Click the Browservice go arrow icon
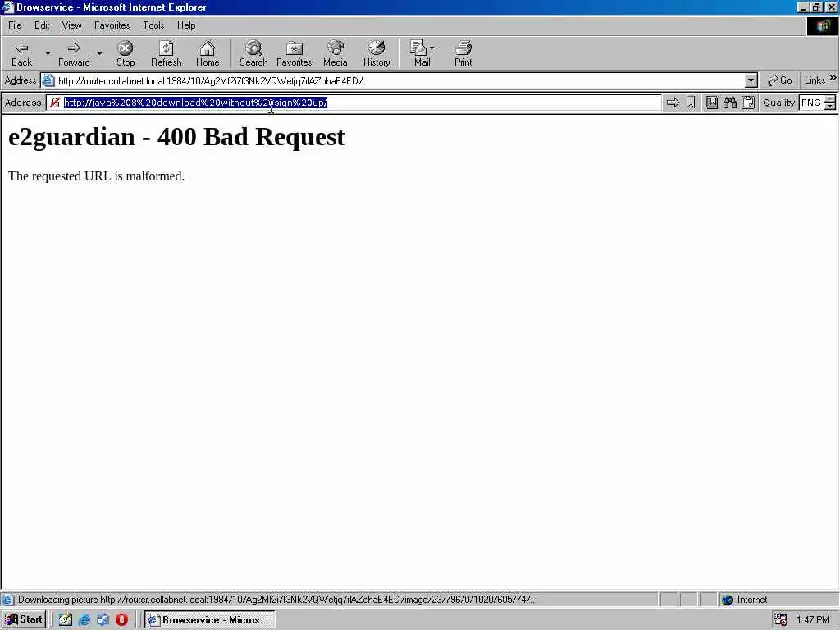 click(x=673, y=103)
